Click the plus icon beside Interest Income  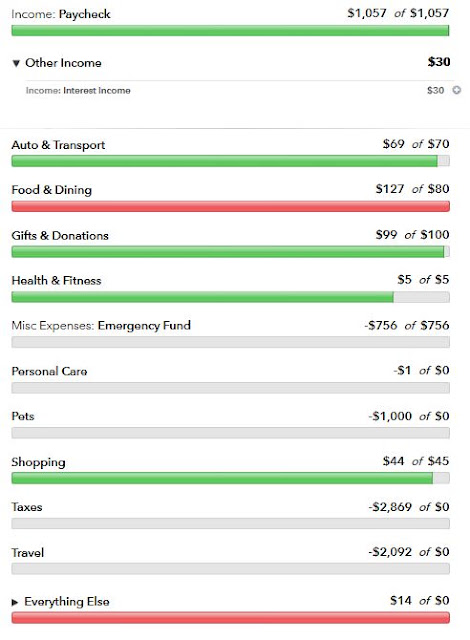[457, 90]
